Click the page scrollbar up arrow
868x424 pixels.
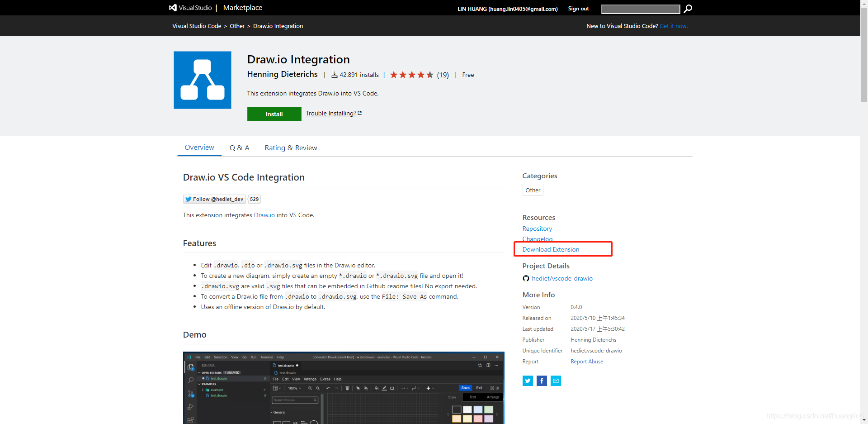click(x=864, y=3)
